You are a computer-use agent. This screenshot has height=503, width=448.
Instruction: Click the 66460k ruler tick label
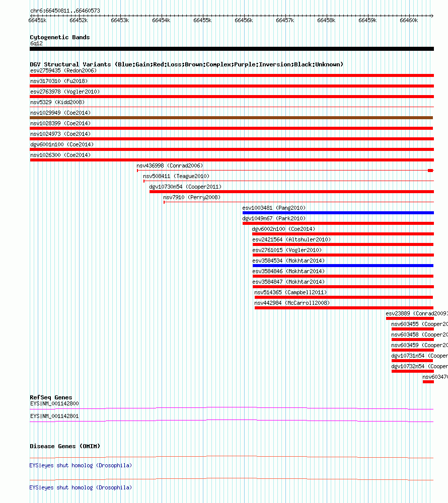tap(409, 21)
